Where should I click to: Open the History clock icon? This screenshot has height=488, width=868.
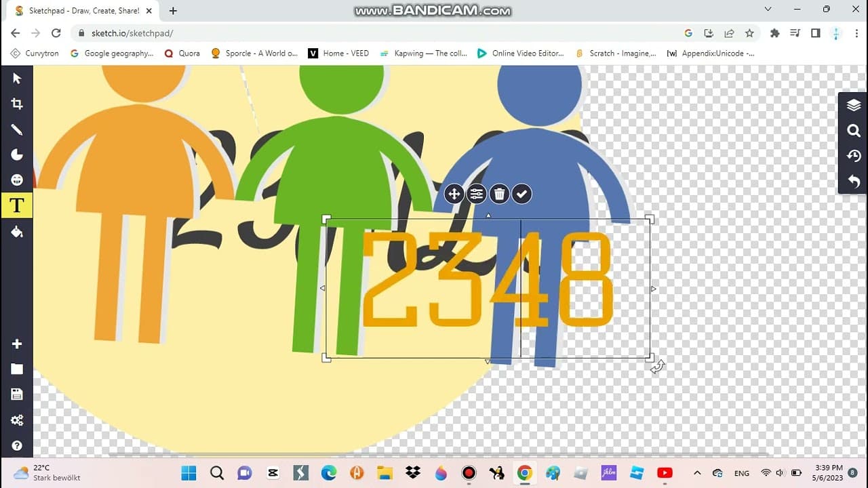(854, 156)
